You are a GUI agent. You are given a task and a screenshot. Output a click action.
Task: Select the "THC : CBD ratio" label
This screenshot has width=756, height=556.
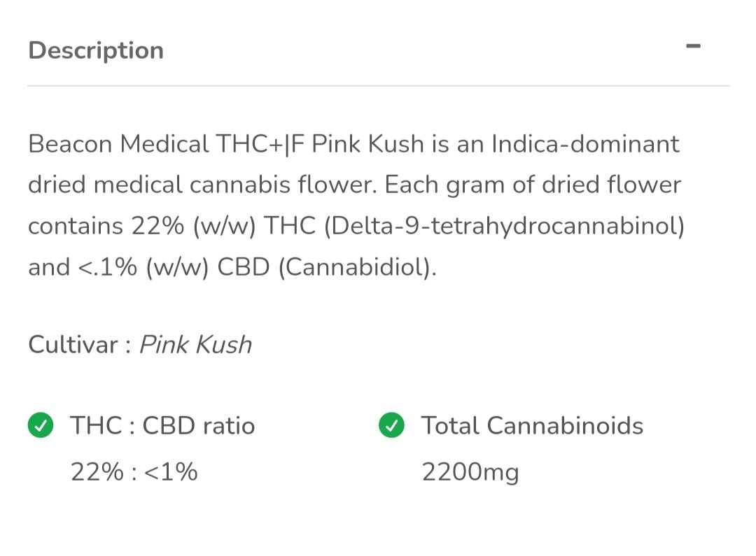click(162, 425)
